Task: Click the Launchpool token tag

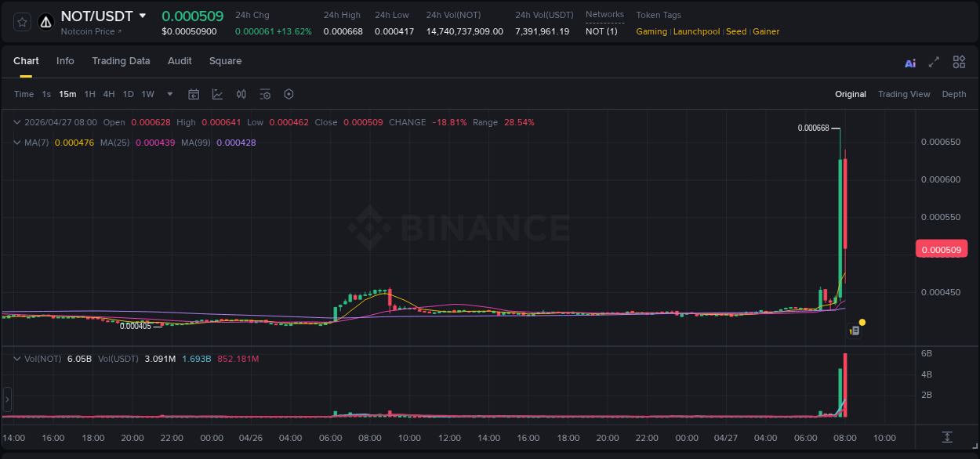Action: coord(696,31)
